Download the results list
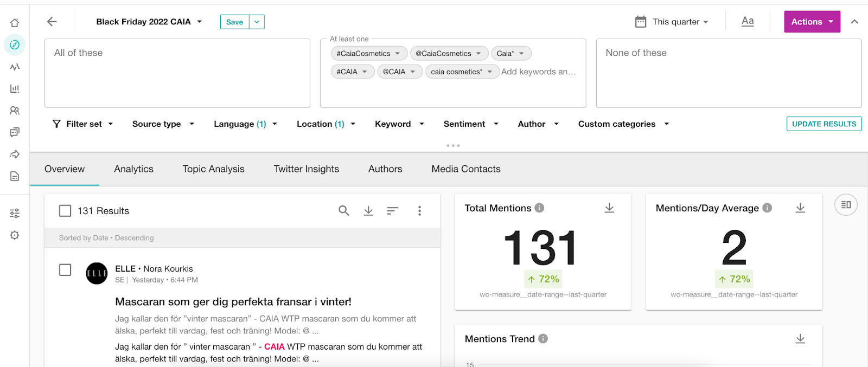 click(x=368, y=210)
